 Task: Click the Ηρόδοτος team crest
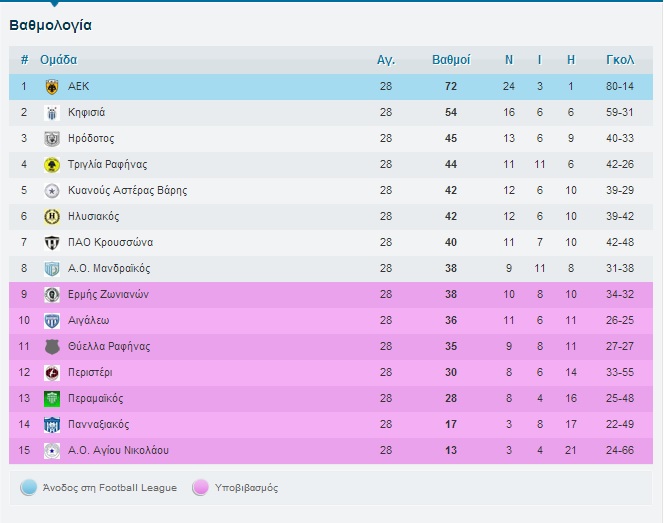pyautogui.click(x=52, y=139)
